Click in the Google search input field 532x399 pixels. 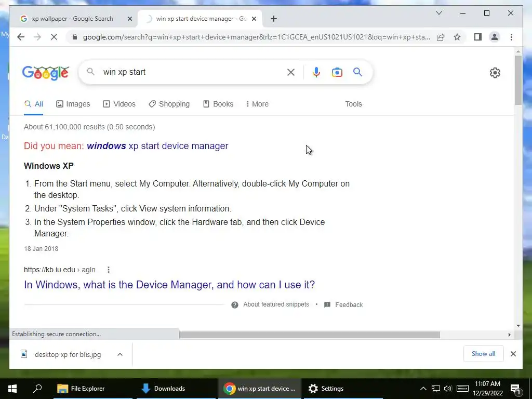193,72
